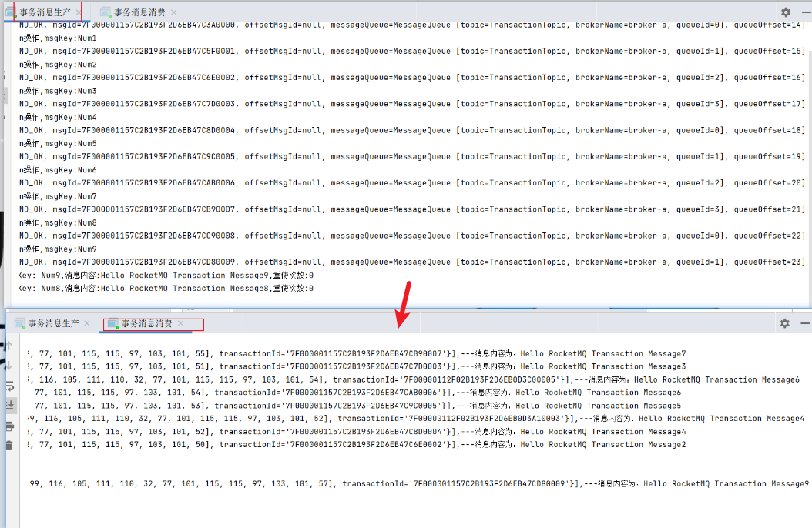Click the down-arrow stack trace icon in the bottom console
Viewport: 812px width, 528px height.
pos(8,366)
